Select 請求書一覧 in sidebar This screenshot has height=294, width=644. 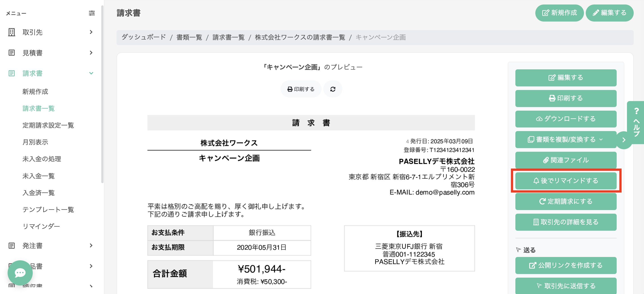click(39, 108)
